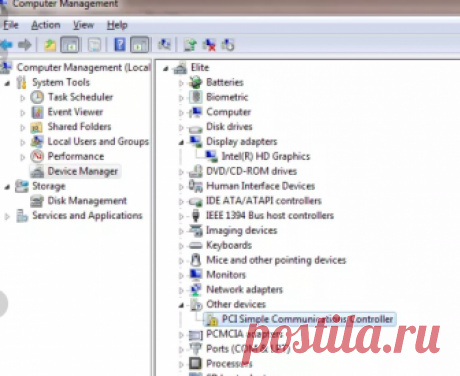Click the PCMCIA adapters icon
The width and height of the screenshot is (460, 376).
(x=196, y=334)
